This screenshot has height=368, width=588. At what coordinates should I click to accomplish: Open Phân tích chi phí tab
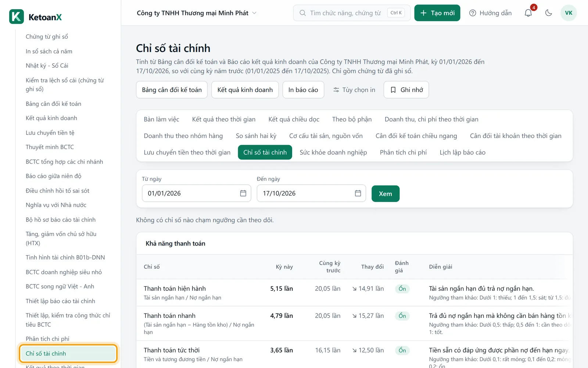403,152
